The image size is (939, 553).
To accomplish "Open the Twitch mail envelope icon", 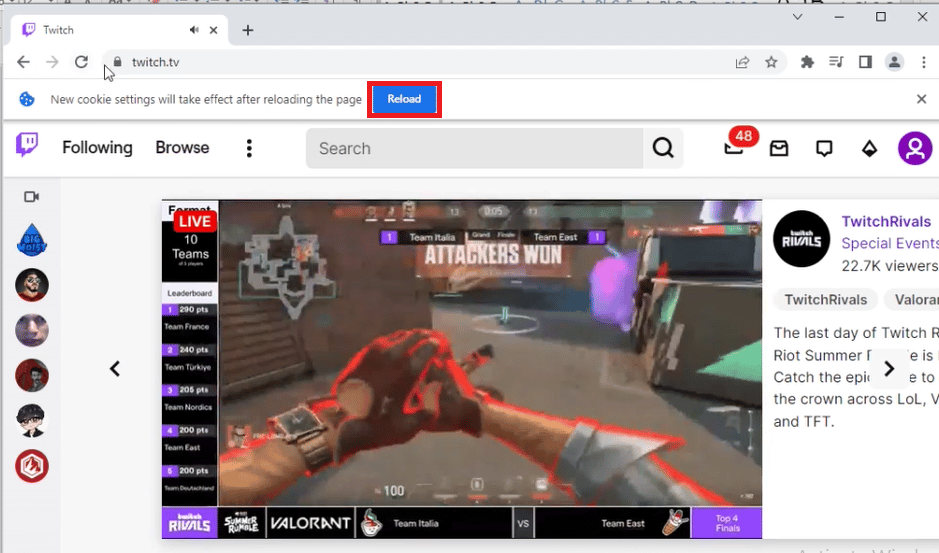I will coord(779,148).
